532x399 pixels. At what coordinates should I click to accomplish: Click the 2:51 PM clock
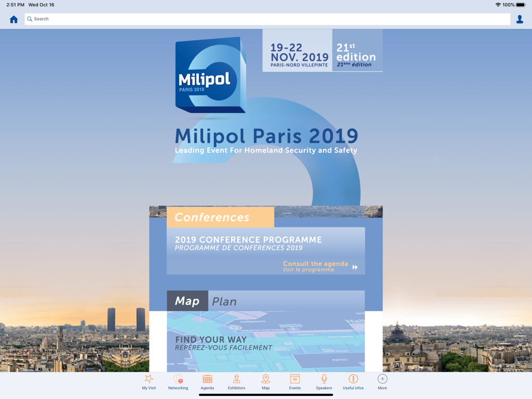[x=15, y=5]
